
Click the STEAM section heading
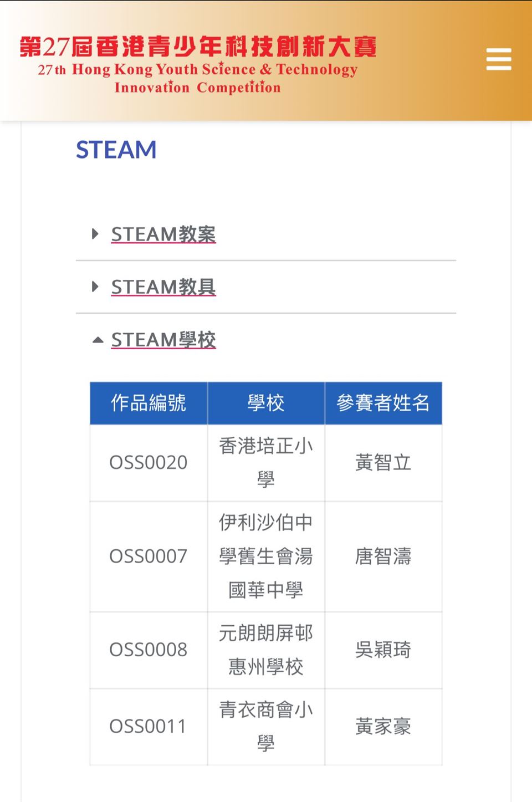click(x=116, y=150)
